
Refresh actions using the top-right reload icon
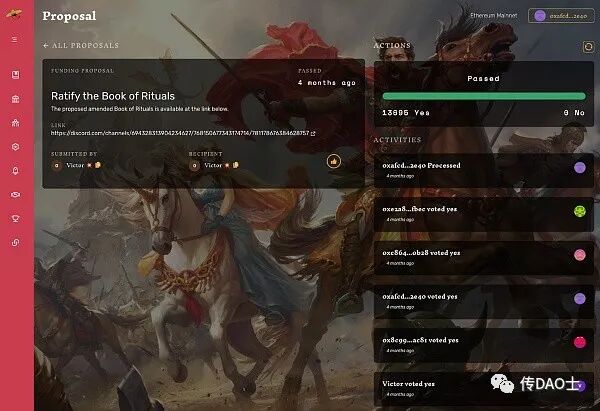coord(588,47)
